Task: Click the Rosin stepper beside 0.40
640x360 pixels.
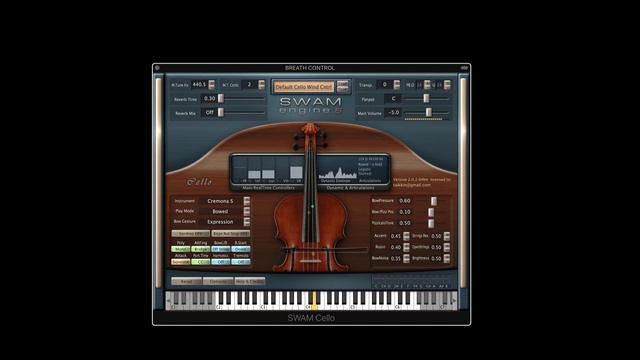Action: pos(406,247)
